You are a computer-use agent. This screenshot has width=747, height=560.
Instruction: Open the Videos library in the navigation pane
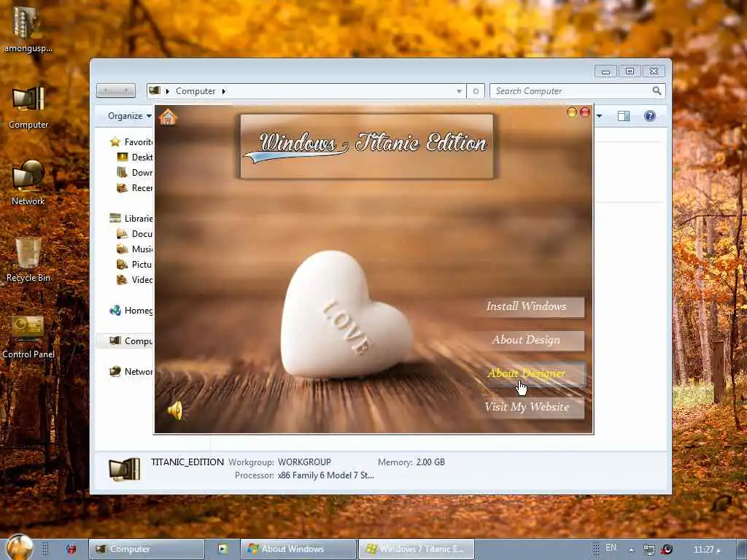135,279
